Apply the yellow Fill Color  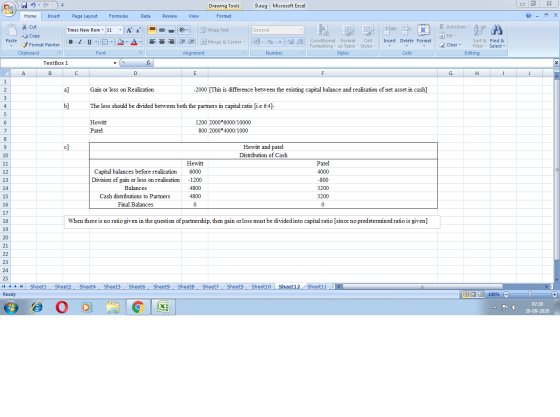click(121, 42)
